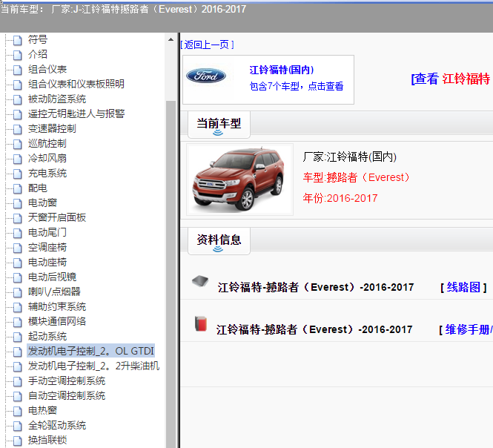Open 电动后视镜 entry

52,277
